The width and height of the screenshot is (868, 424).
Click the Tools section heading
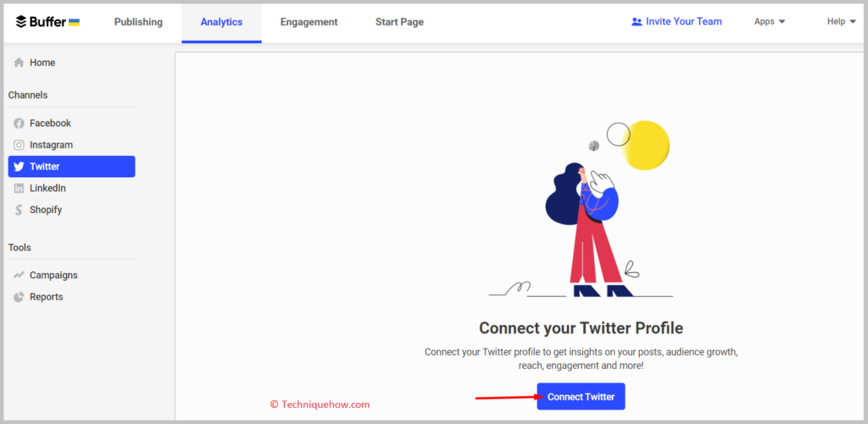click(x=19, y=248)
